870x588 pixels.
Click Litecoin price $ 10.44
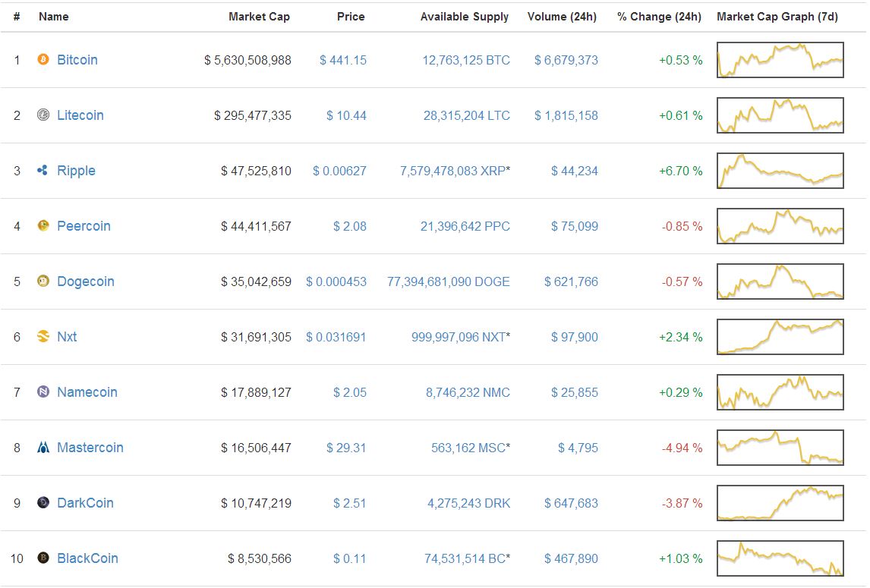pyautogui.click(x=346, y=115)
